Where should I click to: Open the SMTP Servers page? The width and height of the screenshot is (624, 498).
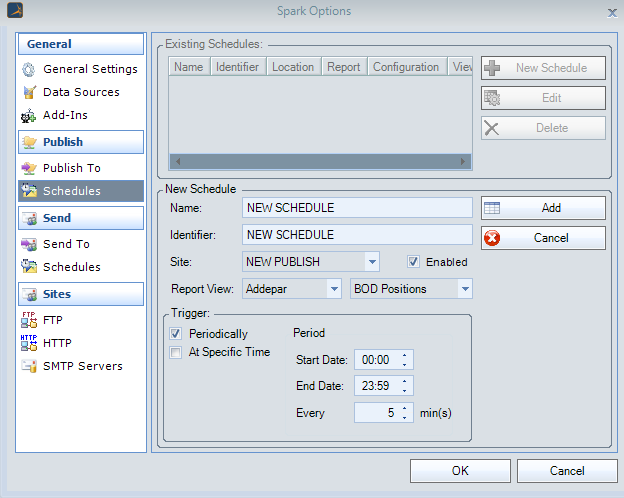(x=81, y=366)
